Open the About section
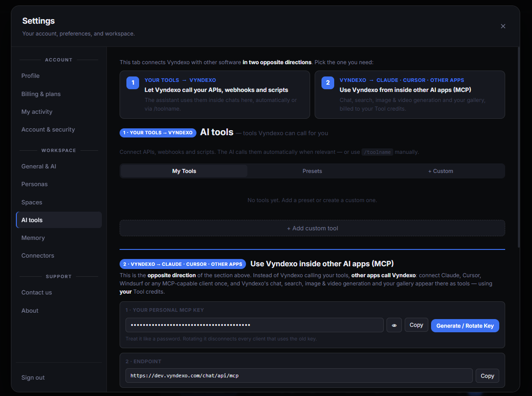The height and width of the screenshot is (396, 532). tap(59, 310)
